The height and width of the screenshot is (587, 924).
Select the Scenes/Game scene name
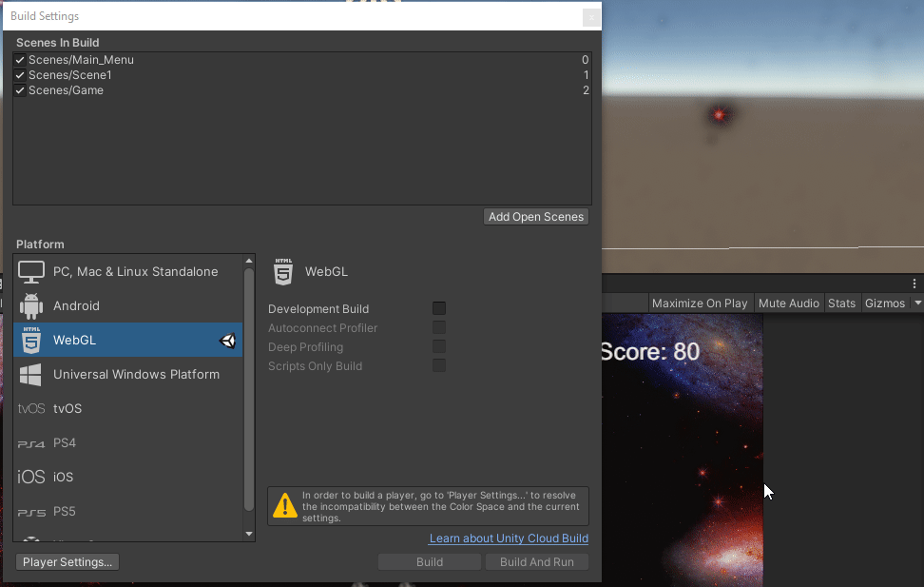(x=66, y=90)
